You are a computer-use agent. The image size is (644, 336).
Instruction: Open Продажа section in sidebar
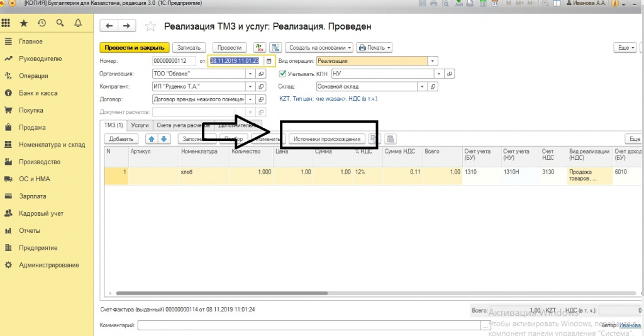pyautogui.click(x=32, y=128)
